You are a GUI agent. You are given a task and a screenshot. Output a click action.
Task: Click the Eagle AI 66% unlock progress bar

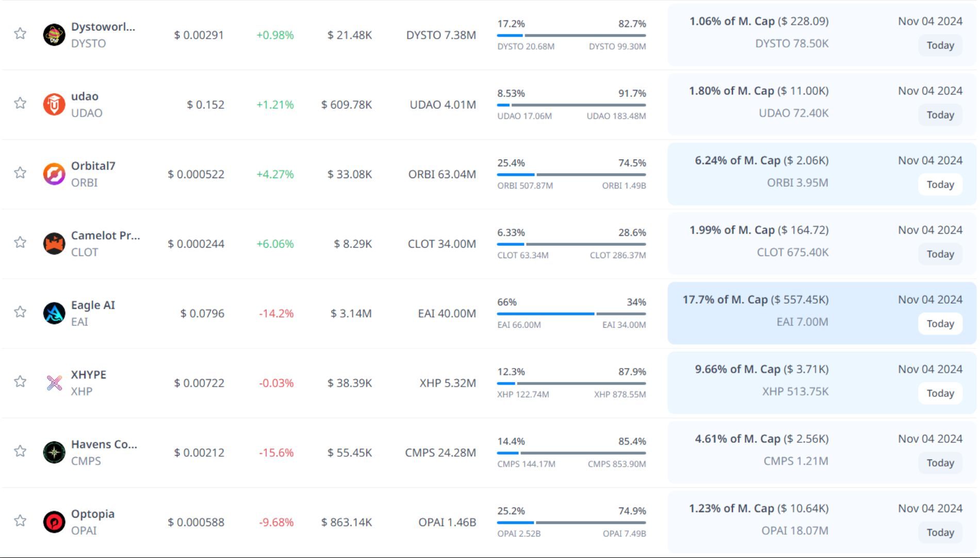point(571,314)
